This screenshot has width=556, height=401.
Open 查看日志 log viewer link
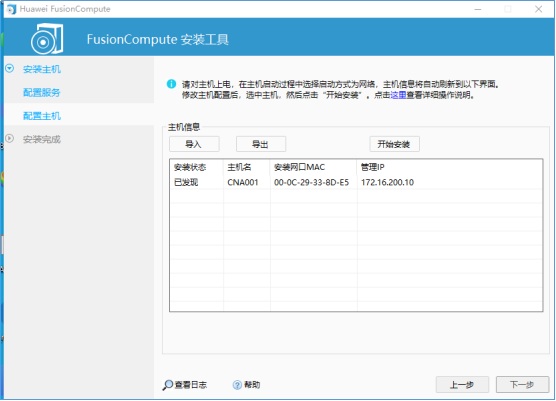click(x=190, y=385)
